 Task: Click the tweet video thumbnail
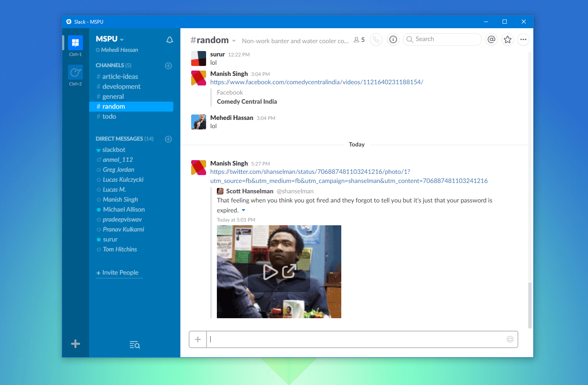[x=279, y=272]
